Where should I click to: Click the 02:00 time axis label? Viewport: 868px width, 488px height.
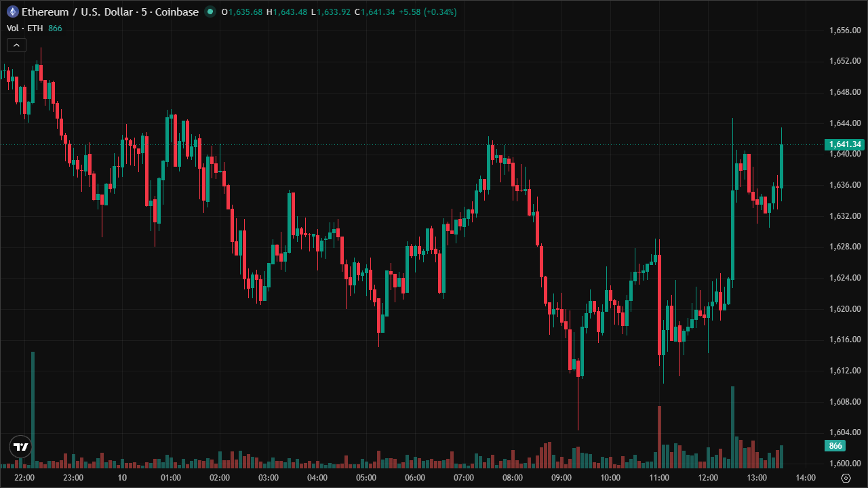pyautogui.click(x=220, y=478)
